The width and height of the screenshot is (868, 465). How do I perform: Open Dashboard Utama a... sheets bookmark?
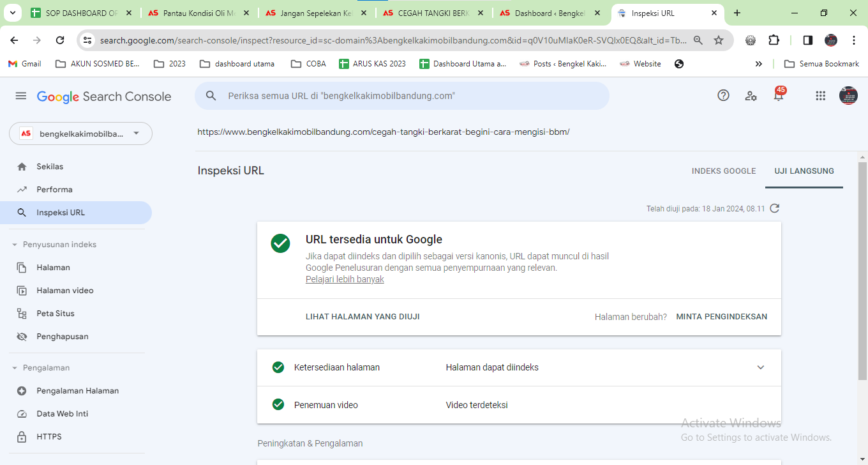click(463, 64)
